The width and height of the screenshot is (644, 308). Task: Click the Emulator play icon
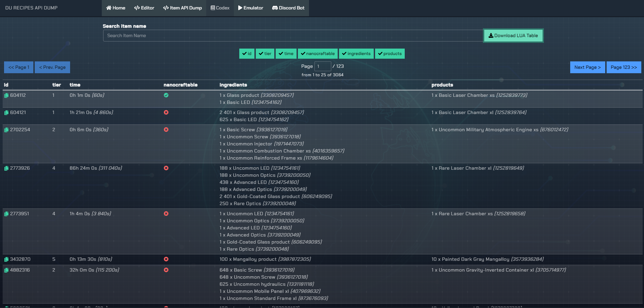click(240, 8)
